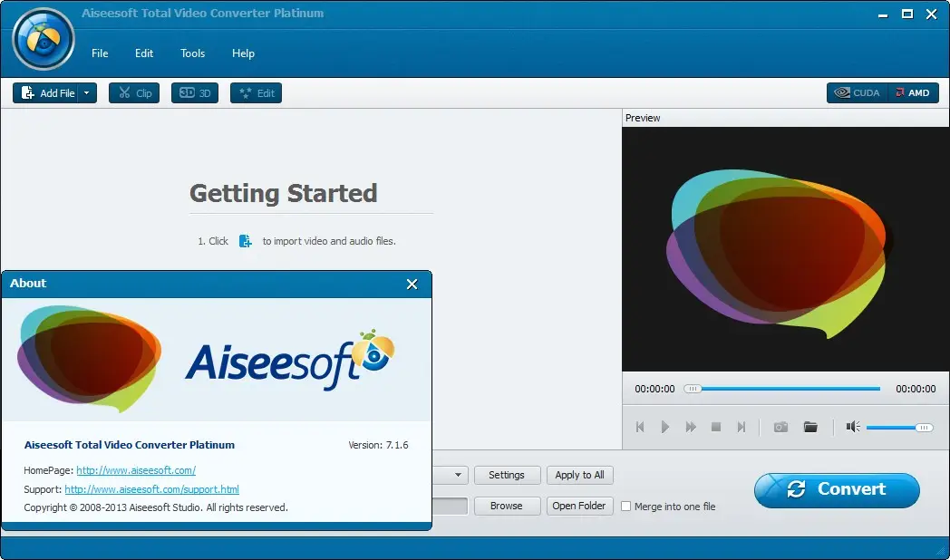The width and height of the screenshot is (950, 560).
Task: Click the Convert button
Action: [x=837, y=489]
